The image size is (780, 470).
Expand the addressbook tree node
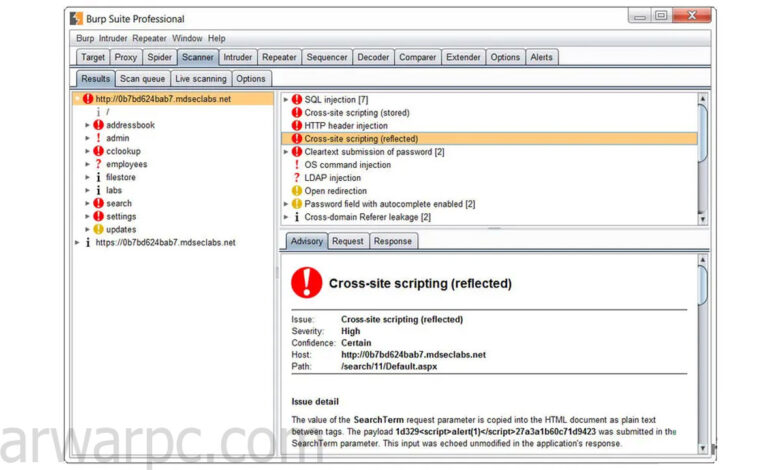(87, 125)
